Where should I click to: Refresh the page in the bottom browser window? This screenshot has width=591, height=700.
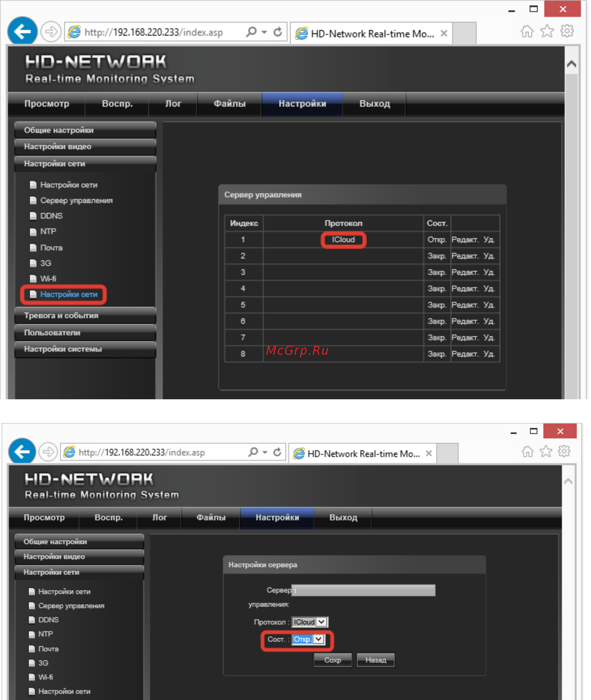(277, 452)
